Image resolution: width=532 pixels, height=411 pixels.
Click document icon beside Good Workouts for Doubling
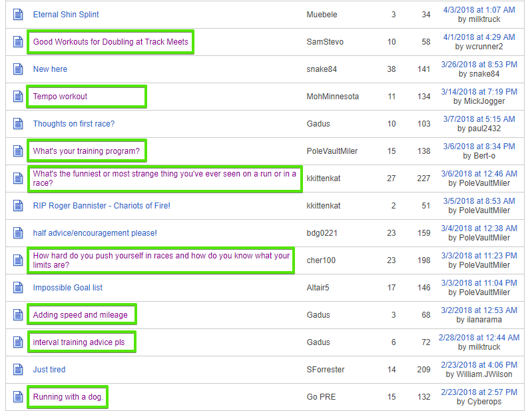point(18,42)
